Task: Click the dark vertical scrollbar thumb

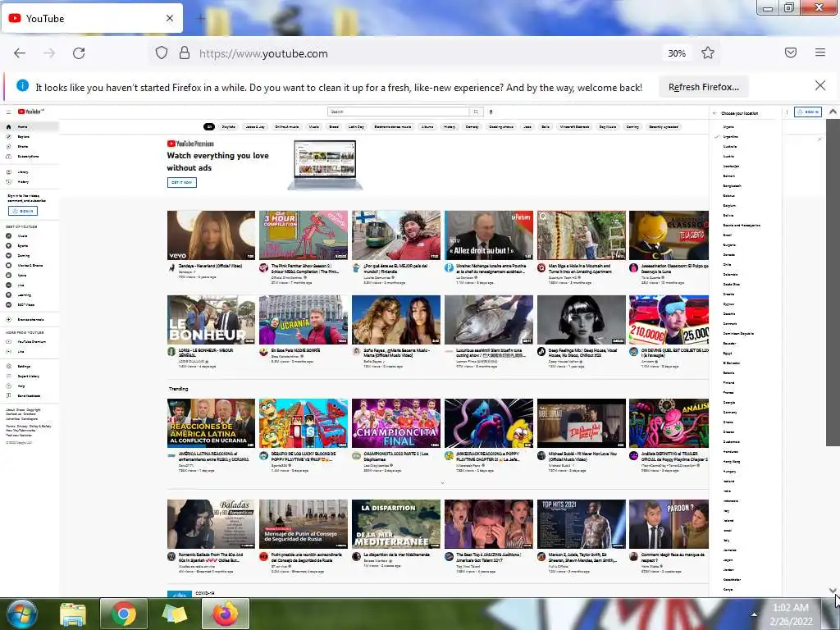Action: pos(833,282)
